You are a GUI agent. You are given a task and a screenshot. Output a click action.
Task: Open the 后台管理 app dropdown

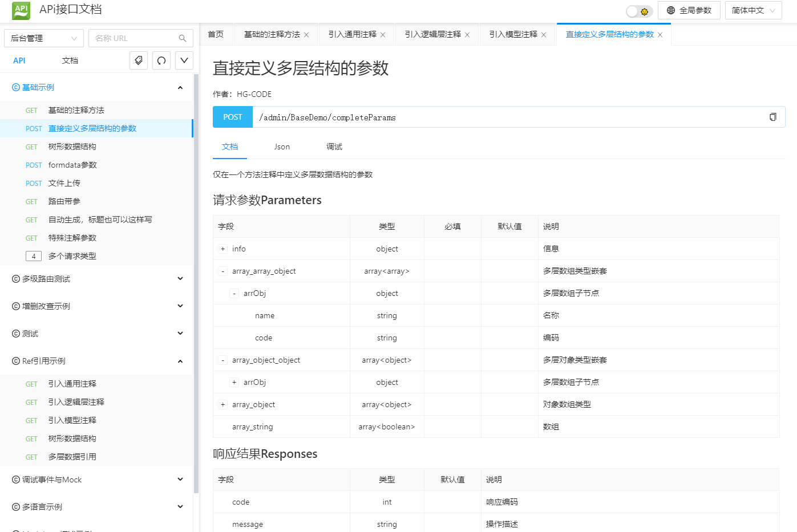44,38
